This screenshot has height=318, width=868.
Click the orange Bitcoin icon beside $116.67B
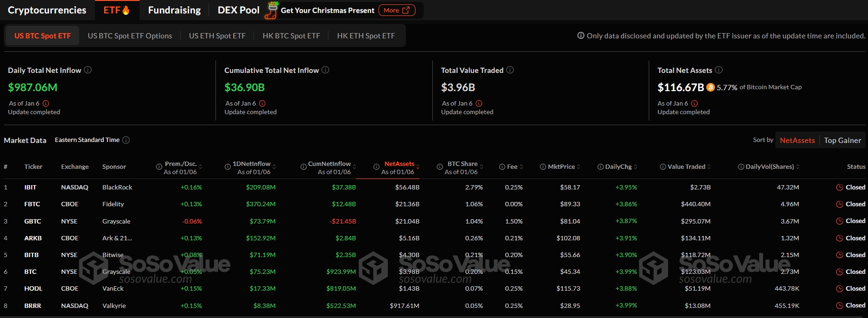711,87
